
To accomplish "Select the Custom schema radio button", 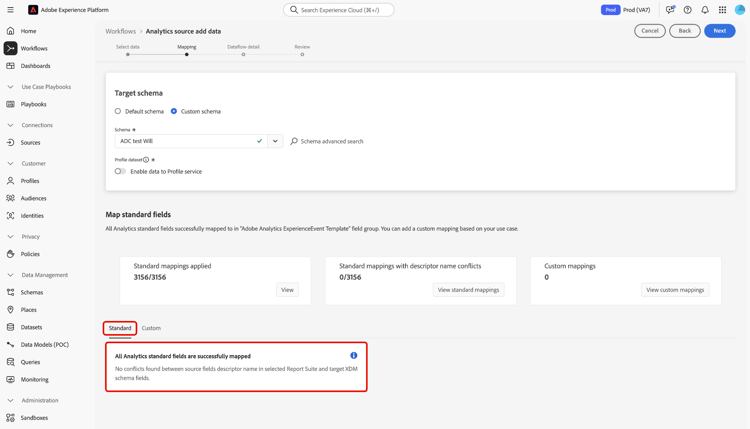I will [x=174, y=111].
